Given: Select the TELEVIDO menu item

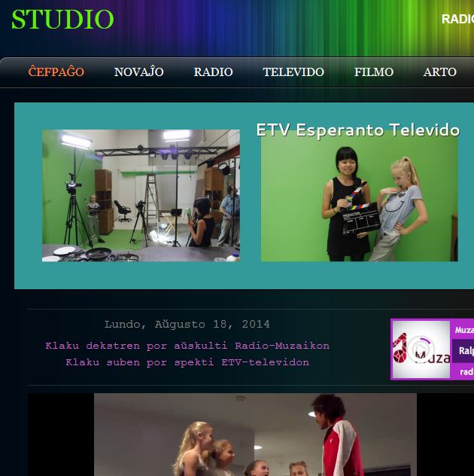Looking at the screenshot, I should click(293, 72).
